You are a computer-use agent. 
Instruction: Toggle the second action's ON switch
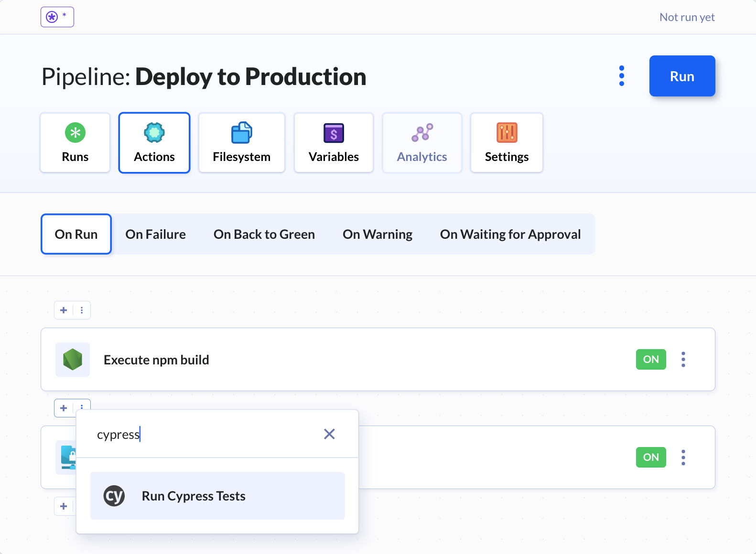(651, 458)
